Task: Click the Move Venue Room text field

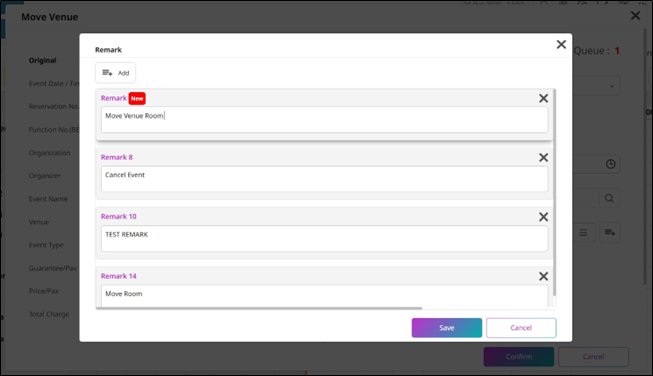Action: point(324,120)
